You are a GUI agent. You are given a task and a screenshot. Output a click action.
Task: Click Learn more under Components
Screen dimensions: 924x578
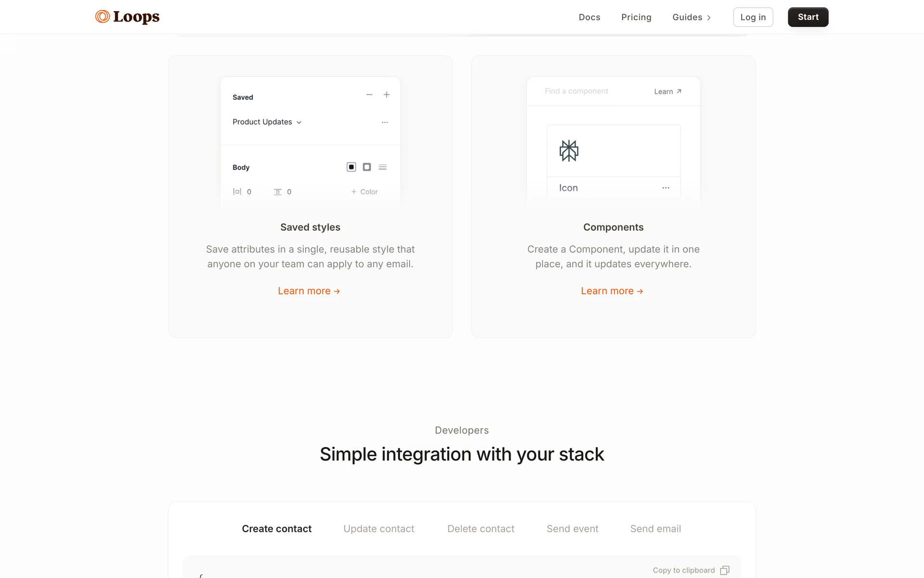[x=612, y=291]
